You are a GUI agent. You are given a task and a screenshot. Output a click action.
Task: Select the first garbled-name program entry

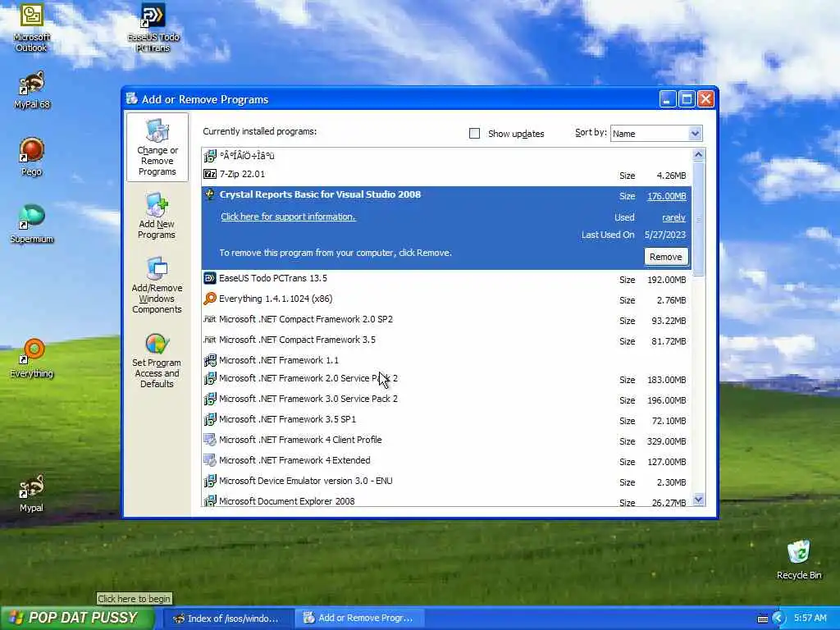click(447, 156)
